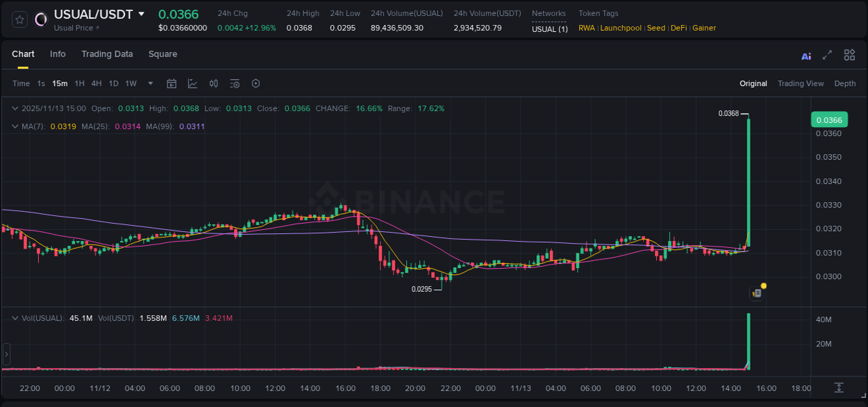Open the chart style selector
The image size is (868, 407).
tap(192, 83)
